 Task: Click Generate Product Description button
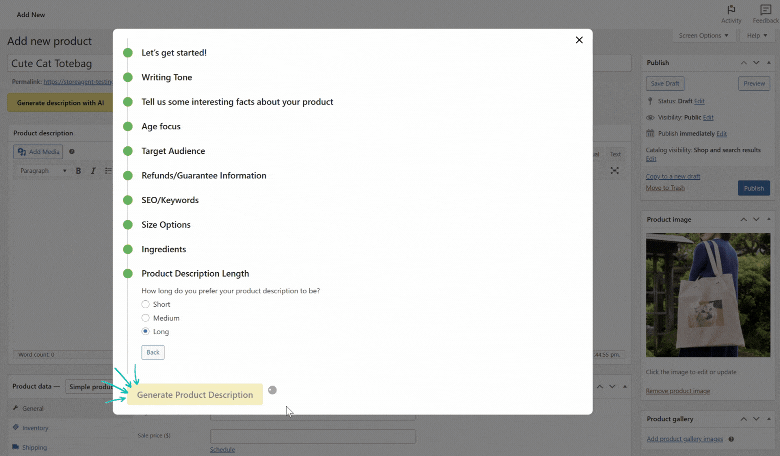pyautogui.click(x=195, y=394)
